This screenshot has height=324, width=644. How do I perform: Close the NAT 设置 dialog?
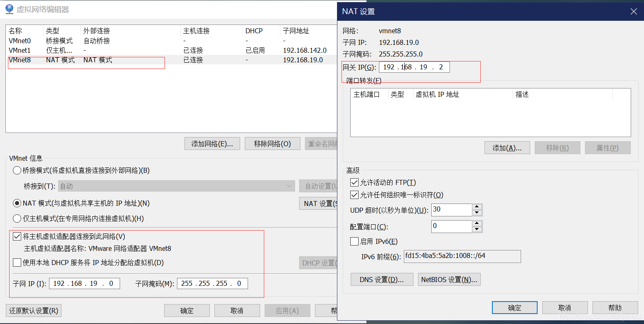(x=634, y=12)
